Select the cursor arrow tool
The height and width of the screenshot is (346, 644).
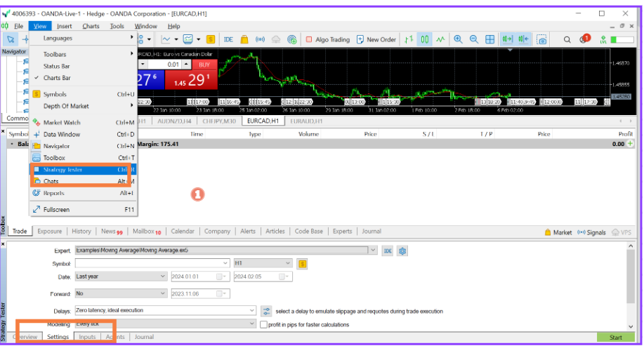tap(11, 39)
